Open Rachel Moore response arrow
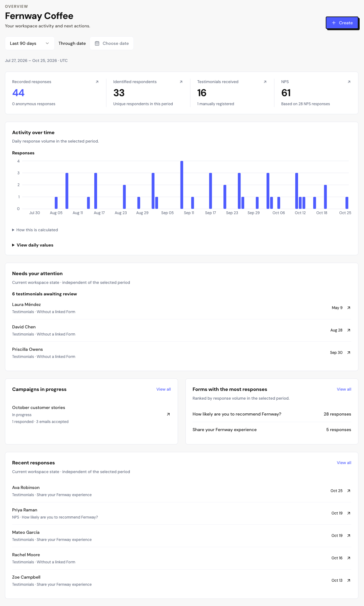 click(349, 558)
